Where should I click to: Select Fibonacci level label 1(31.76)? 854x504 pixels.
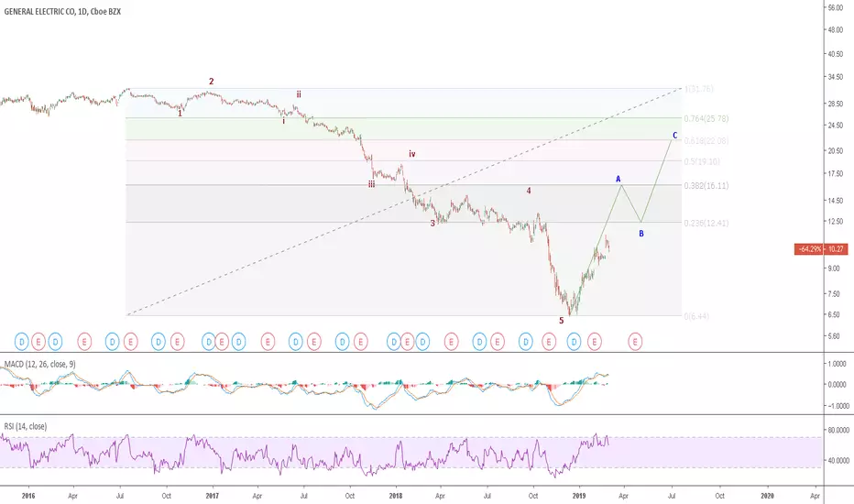[x=699, y=89]
